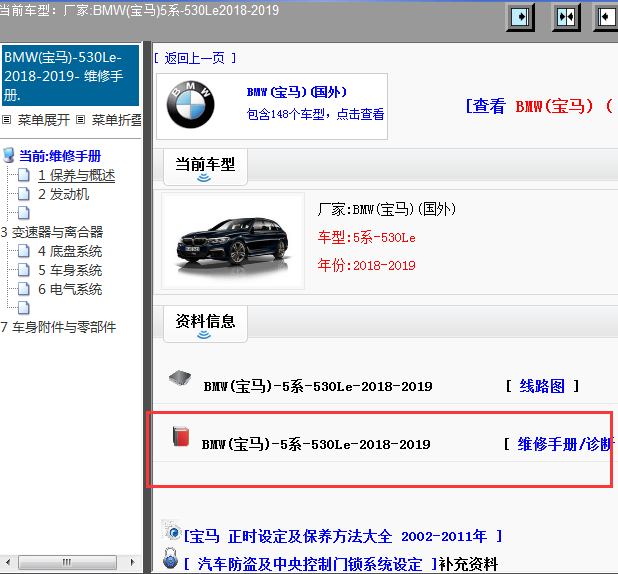
Task: Click page icon next to 6 电气系统
Action: (x=23, y=289)
